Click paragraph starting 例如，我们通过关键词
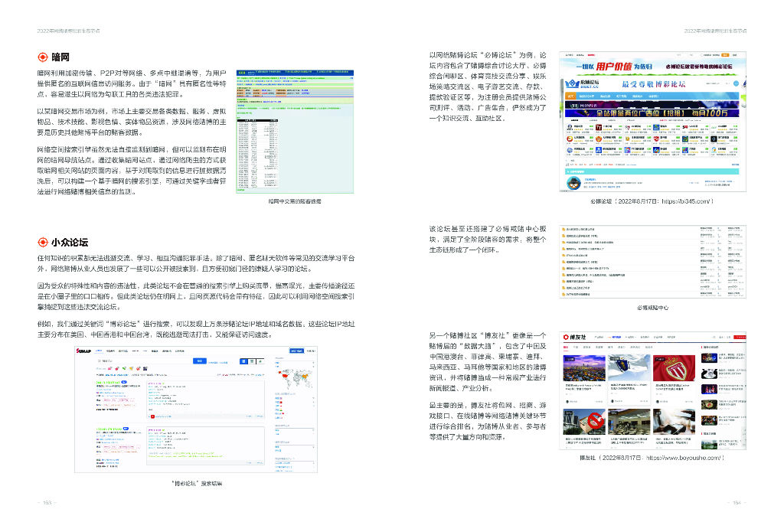Image resolution: width=784 pixels, height=532 pixels. (196, 329)
